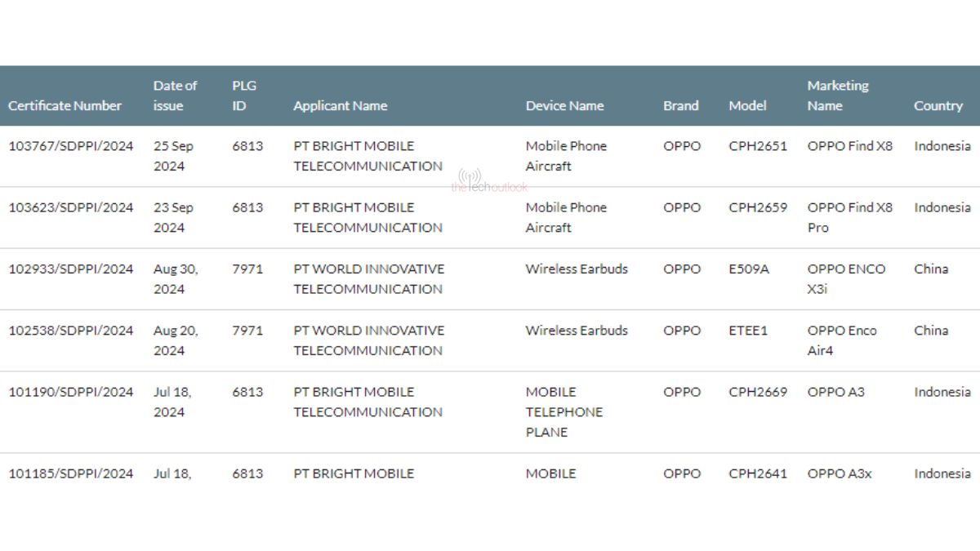This screenshot has height=551, width=980.
Task: Click model ETEE1 cell
Action: tap(748, 331)
